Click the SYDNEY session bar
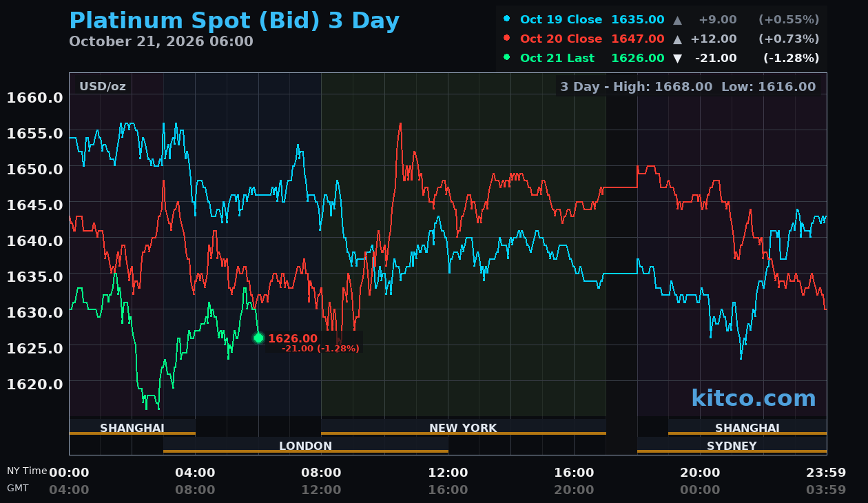Image resolution: width=868 pixels, height=503 pixels. tap(732, 445)
